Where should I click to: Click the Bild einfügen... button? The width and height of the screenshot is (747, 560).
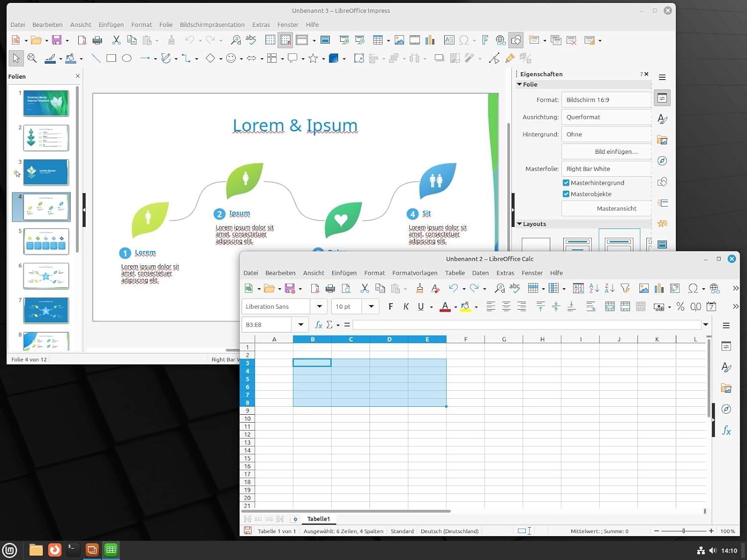tap(616, 151)
